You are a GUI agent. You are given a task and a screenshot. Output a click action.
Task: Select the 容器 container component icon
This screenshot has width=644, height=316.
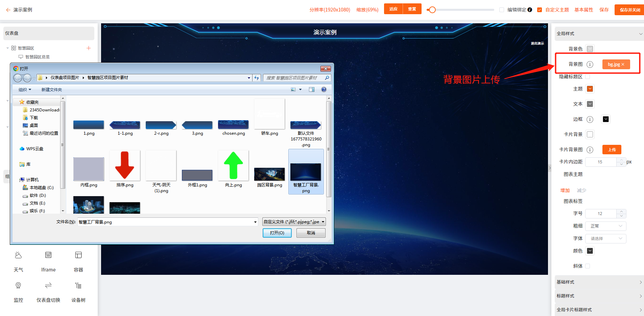point(78,255)
